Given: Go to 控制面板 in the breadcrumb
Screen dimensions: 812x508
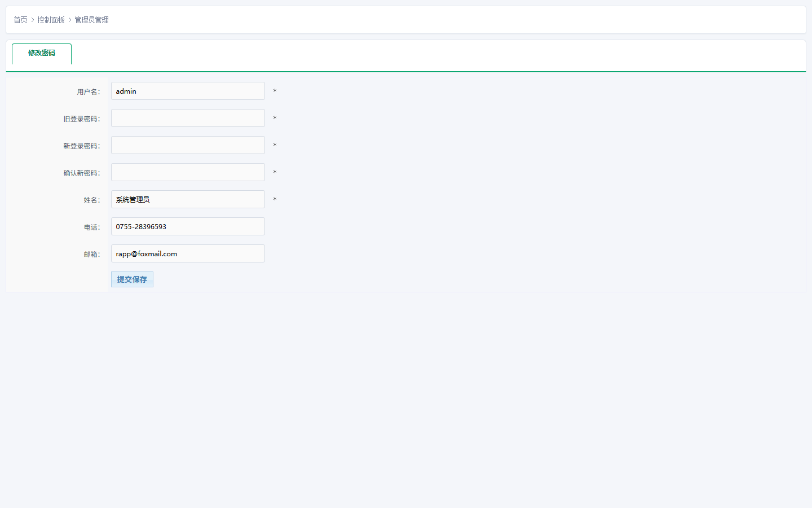Looking at the screenshot, I should pos(51,20).
